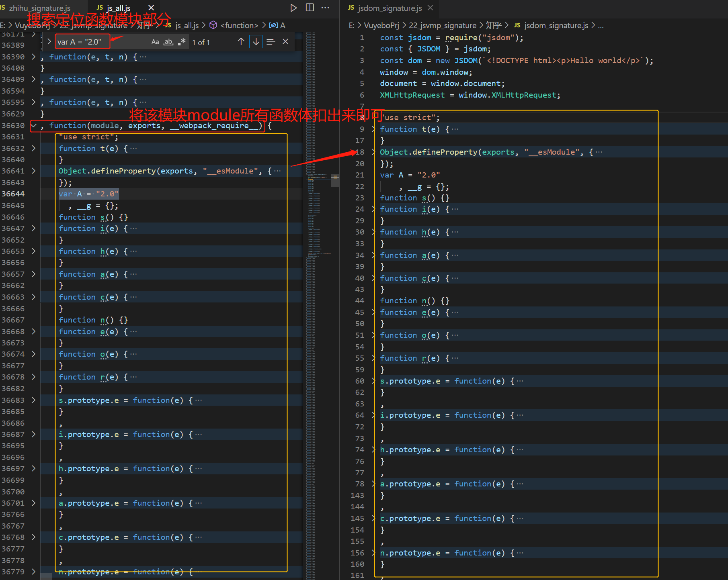Run the code with the play icon
The image size is (728, 580).
(293, 8)
